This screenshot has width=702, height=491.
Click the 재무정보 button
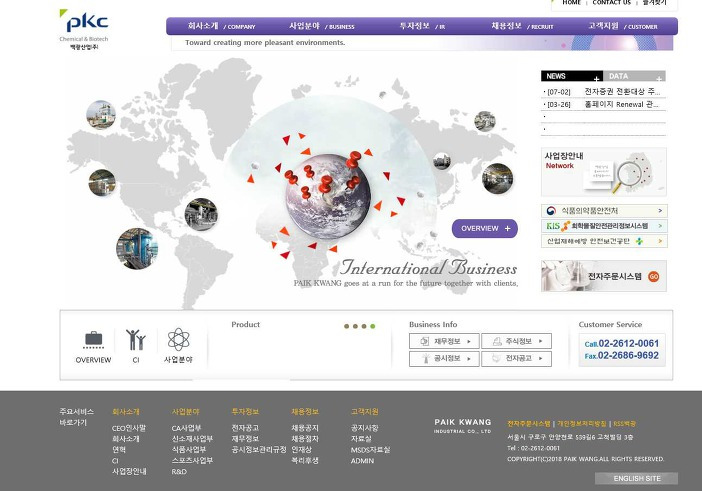coord(444,341)
